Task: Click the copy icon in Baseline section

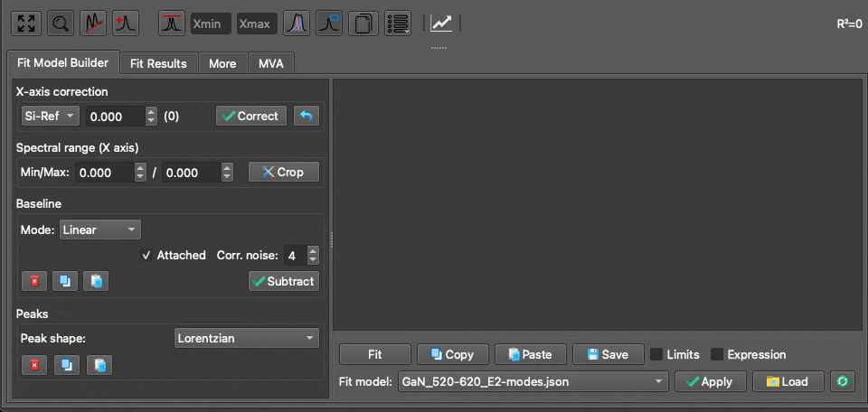Action: click(x=65, y=281)
